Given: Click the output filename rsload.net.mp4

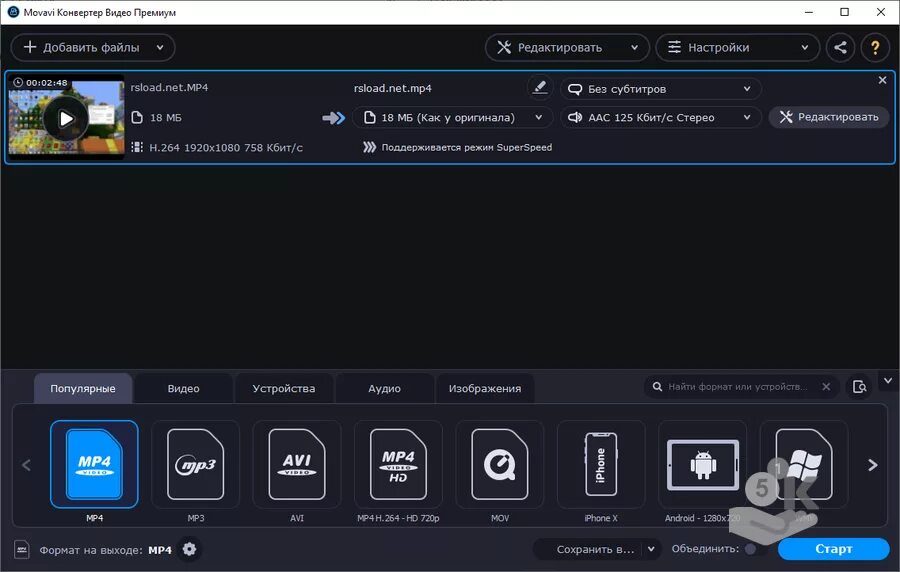Looking at the screenshot, I should tap(393, 88).
